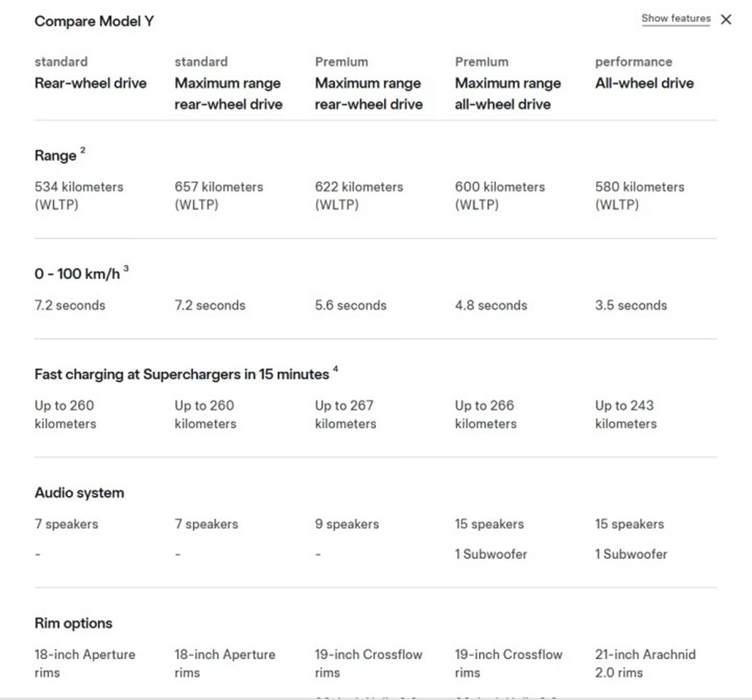The image size is (752, 700).
Task: Click the Show features link
Action: pyautogui.click(x=676, y=19)
